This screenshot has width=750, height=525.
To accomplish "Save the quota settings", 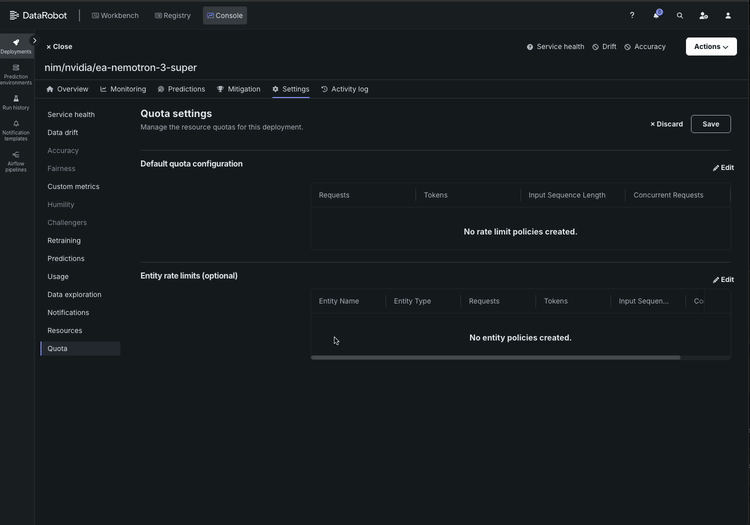I will (x=711, y=124).
